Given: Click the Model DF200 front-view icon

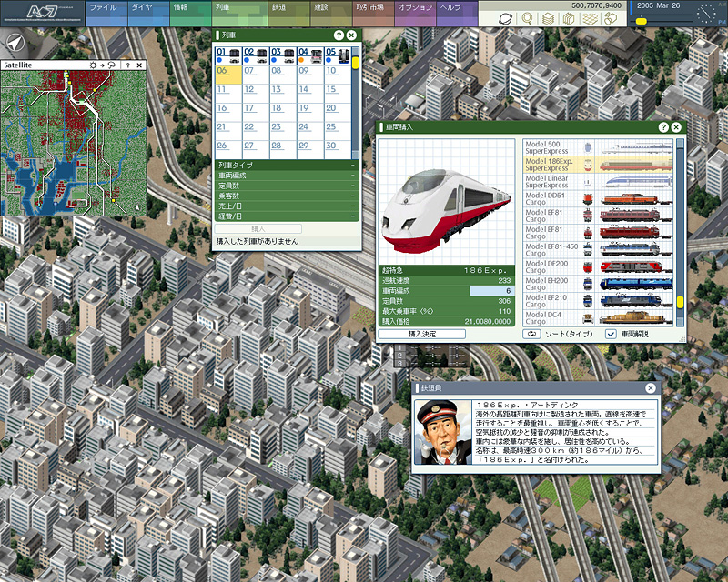Looking at the screenshot, I should pos(588,266).
